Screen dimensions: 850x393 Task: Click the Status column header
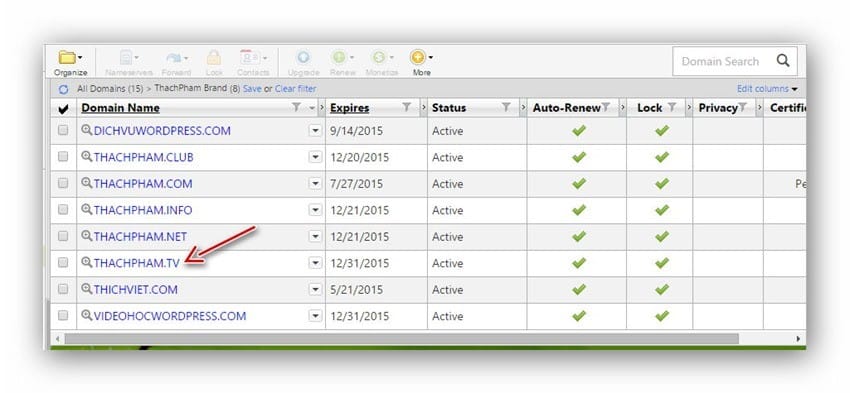449,108
